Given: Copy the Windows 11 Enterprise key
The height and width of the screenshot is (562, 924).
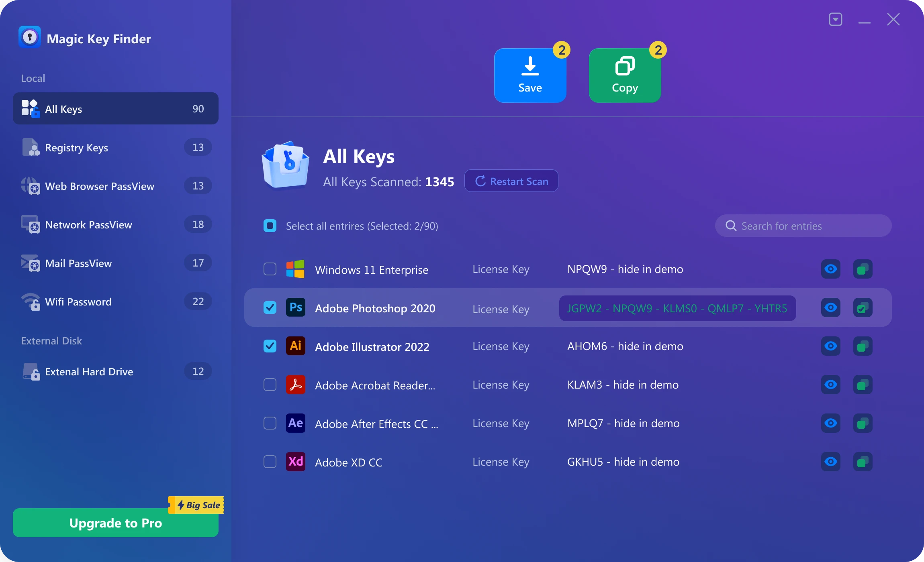Looking at the screenshot, I should coord(863,269).
